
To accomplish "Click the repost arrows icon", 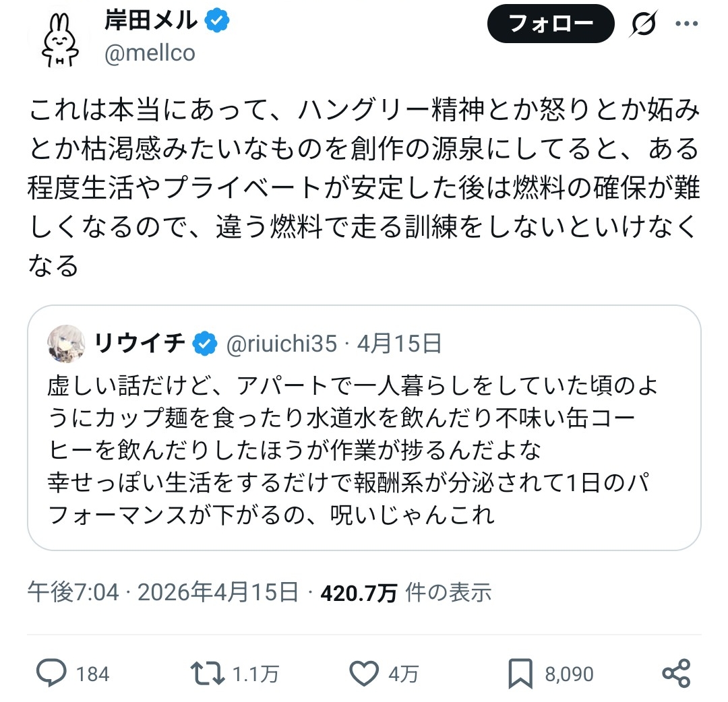I will tap(205, 673).
